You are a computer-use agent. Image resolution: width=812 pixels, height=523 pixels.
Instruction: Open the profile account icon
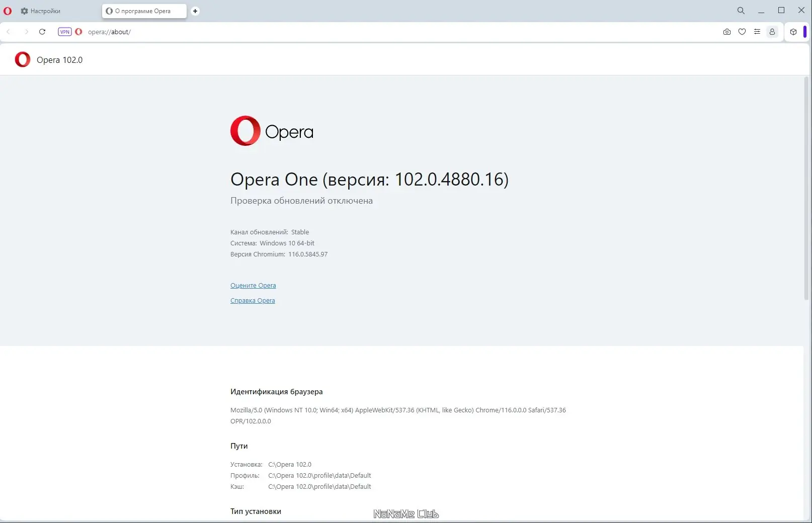coord(772,32)
